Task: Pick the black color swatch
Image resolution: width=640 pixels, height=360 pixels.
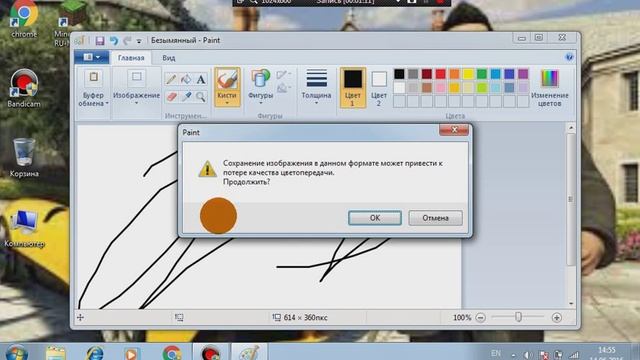Action: 399,74
